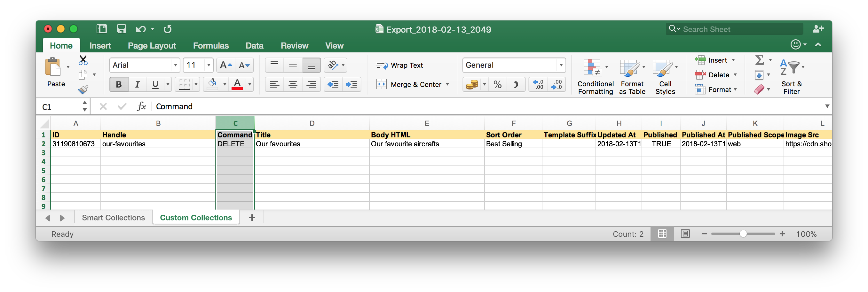The height and width of the screenshot is (292, 868).
Task: Click the Percent Style button
Action: coord(497,84)
